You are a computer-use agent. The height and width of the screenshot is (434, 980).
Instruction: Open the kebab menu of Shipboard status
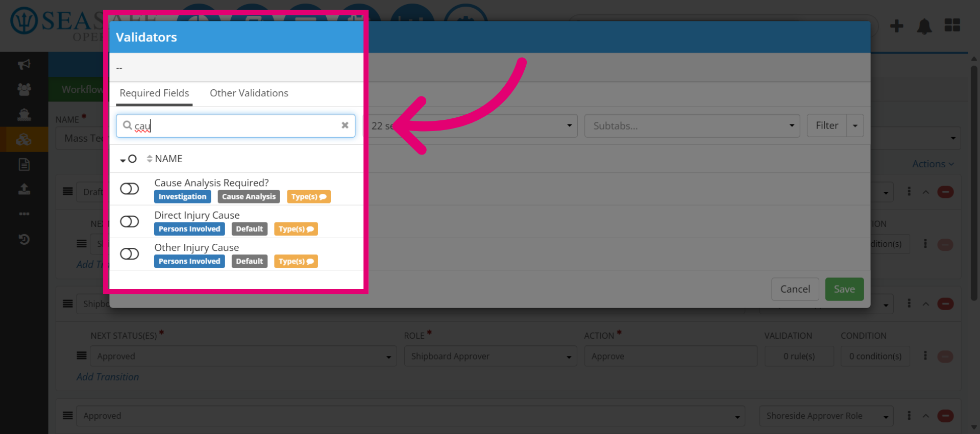909,303
